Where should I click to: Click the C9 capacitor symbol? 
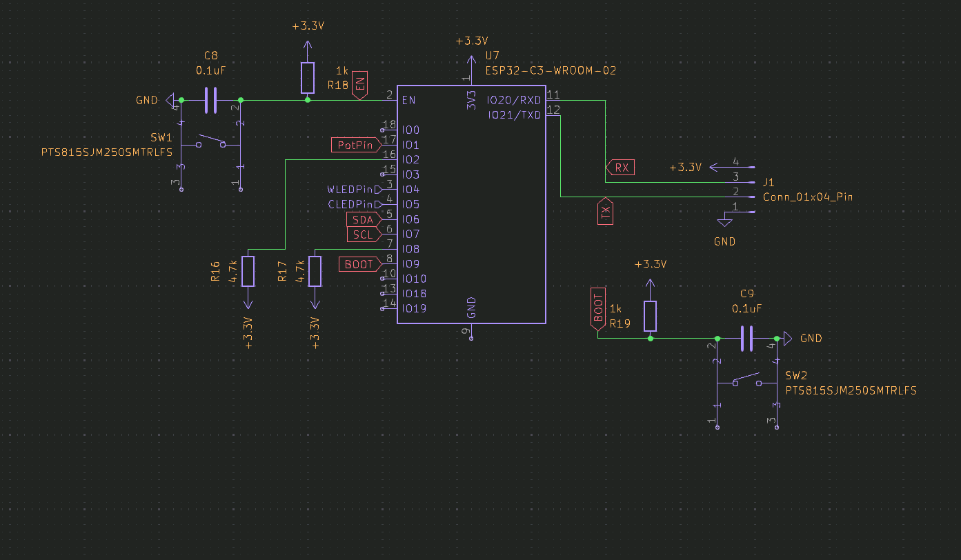(x=747, y=339)
